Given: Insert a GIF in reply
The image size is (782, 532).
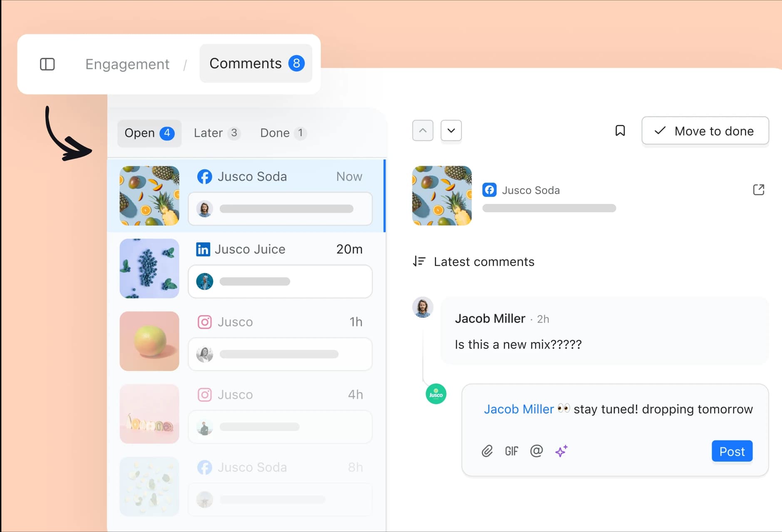Looking at the screenshot, I should (x=511, y=451).
